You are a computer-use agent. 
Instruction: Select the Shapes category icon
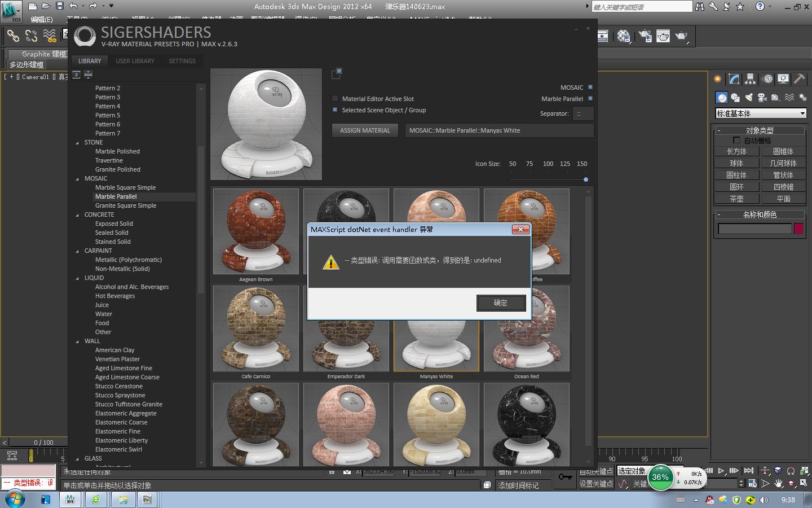coord(735,98)
